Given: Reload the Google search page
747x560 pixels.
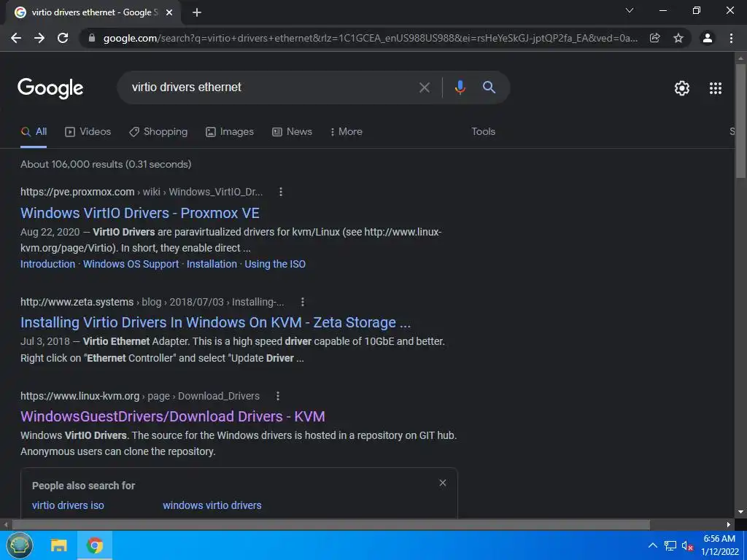Looking at the screenshot, I should [x=63, y=38].
